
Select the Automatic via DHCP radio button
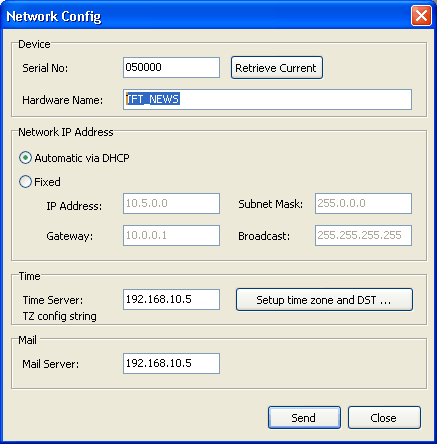[25, 158]
